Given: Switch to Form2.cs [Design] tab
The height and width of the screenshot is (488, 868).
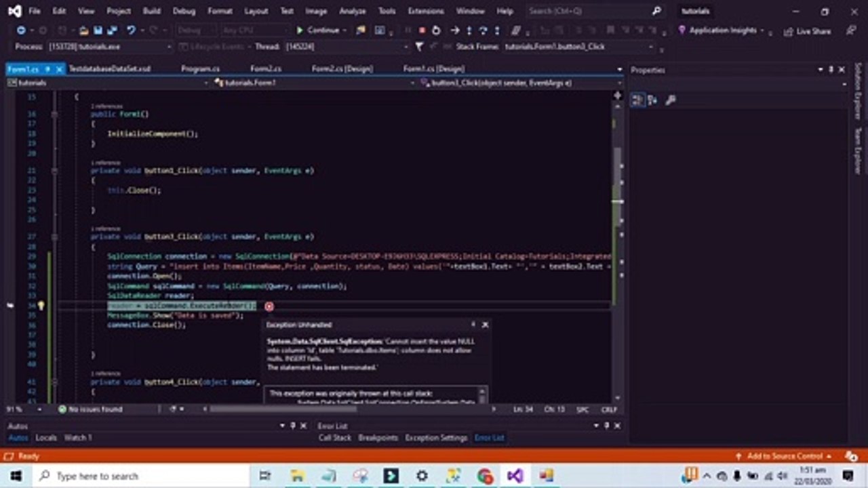Looking at the screenshot, I should pyautogui.click(x=342, y=69).
